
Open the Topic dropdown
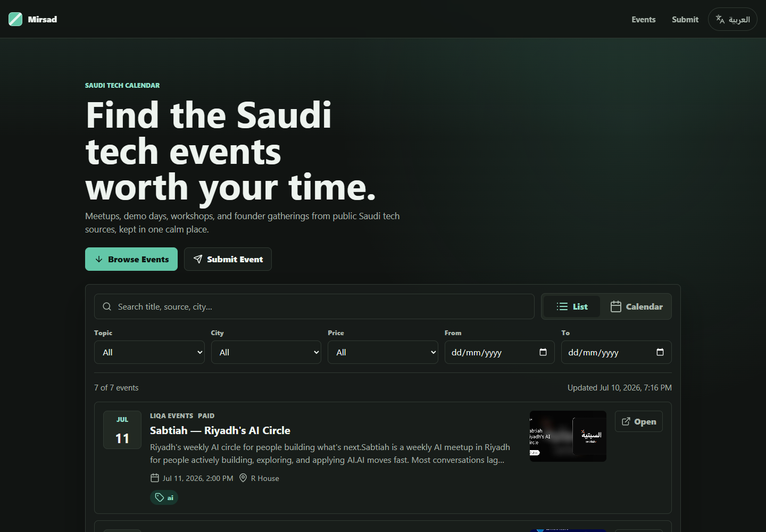click(x=149, y=352)
